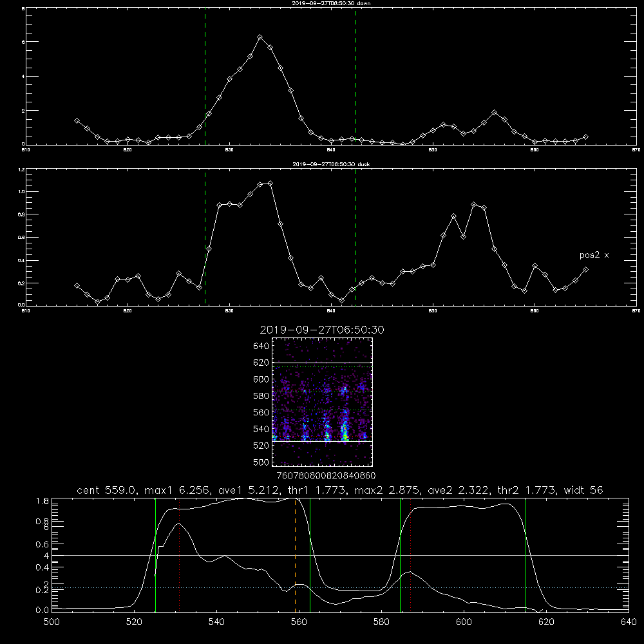Open the colored spectrogram image
This screenshot has height=644, width=644.
(x=322, y=402)
